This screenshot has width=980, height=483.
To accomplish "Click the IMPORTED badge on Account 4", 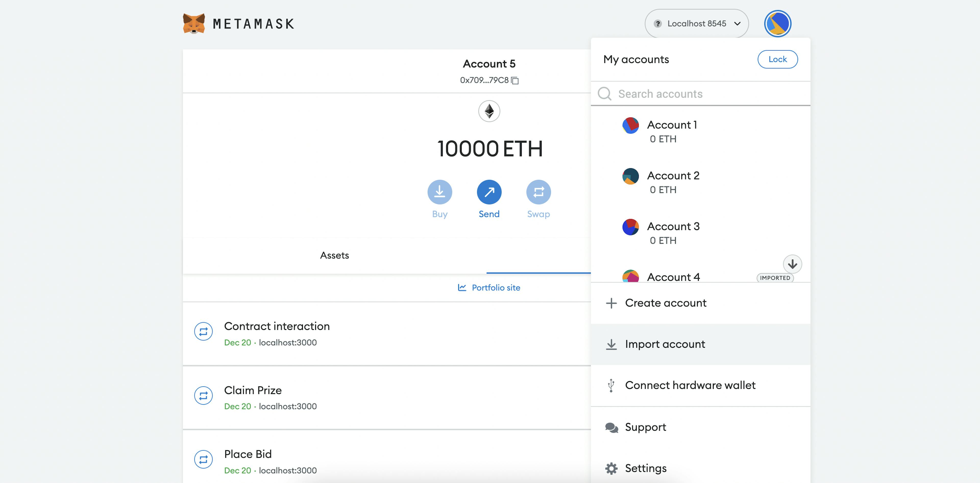I will [x=775, y=278].
